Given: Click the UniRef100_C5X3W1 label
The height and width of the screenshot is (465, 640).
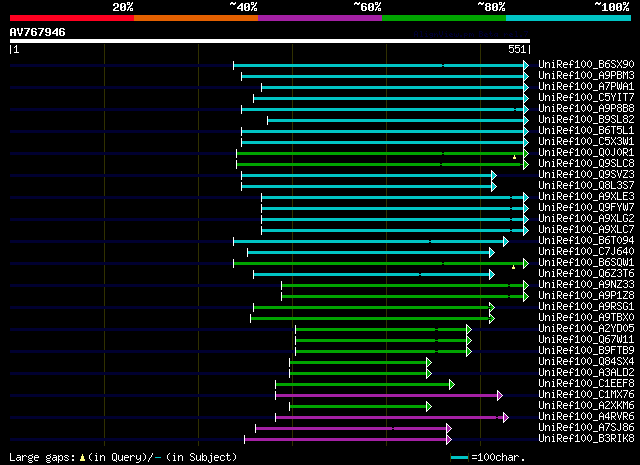Looking at the screenshot, I should tap(586, 142).
